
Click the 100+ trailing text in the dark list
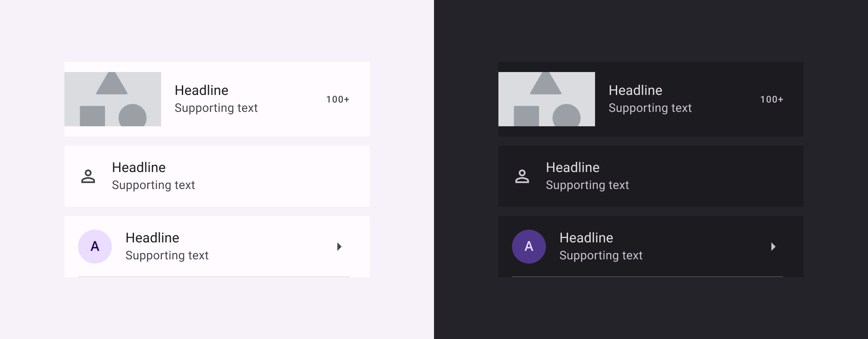click(x=772, y=100)
